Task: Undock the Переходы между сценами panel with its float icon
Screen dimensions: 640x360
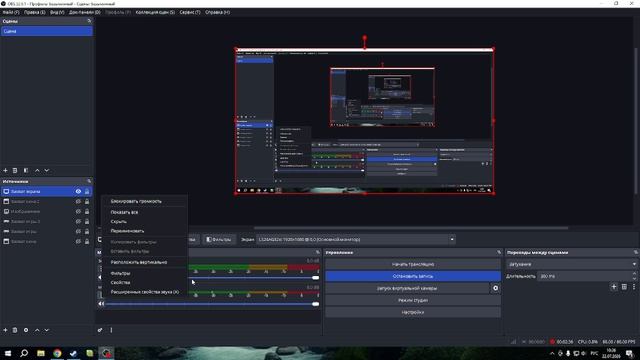Action: coord(636,252)
